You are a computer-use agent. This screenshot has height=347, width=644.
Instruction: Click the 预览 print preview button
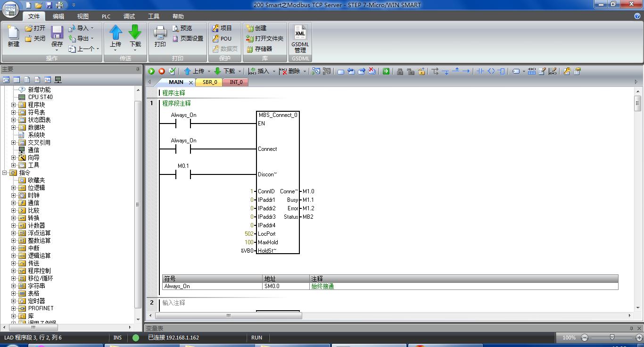pyautogui.click(x=182, y=28)
